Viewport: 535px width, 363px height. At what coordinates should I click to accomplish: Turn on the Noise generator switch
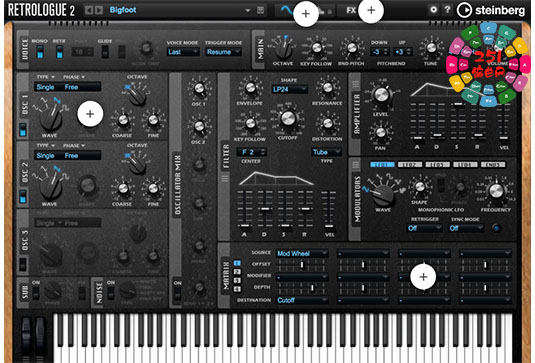pos(111,293)
